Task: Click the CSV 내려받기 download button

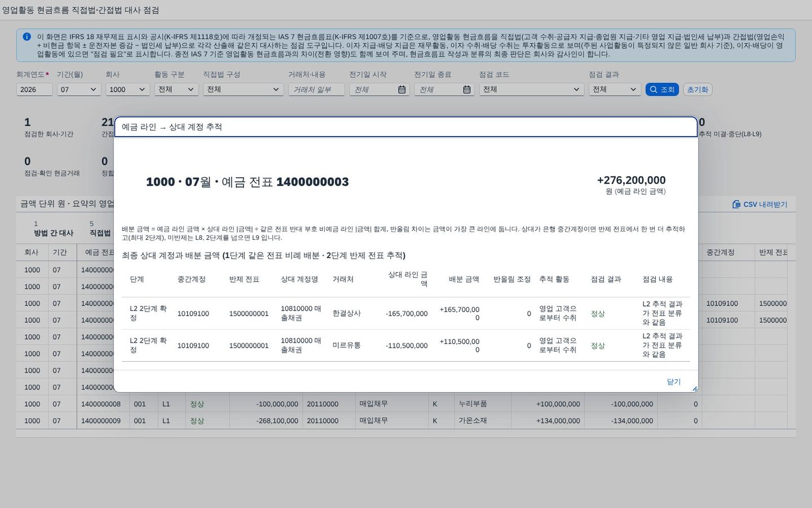Action: click(760, 204)
